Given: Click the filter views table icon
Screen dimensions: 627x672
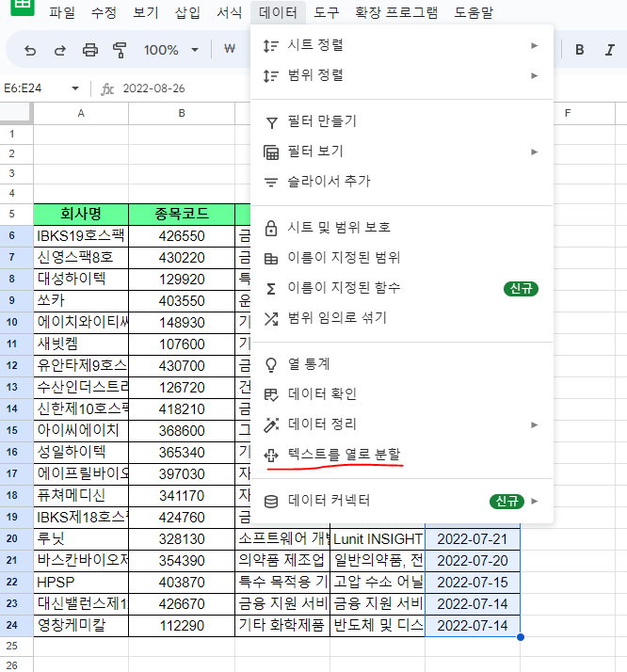Looking at the screenshot, I should click(271, 152).
